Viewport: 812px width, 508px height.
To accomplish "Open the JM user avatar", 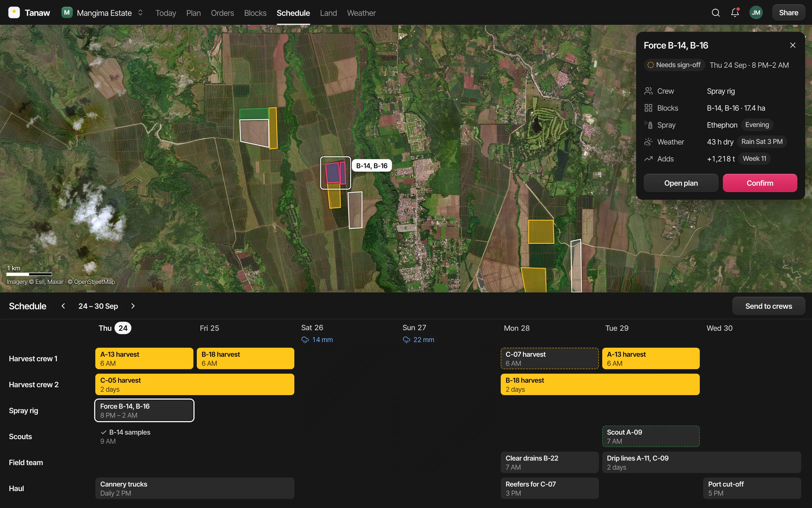I will point(756,13).
